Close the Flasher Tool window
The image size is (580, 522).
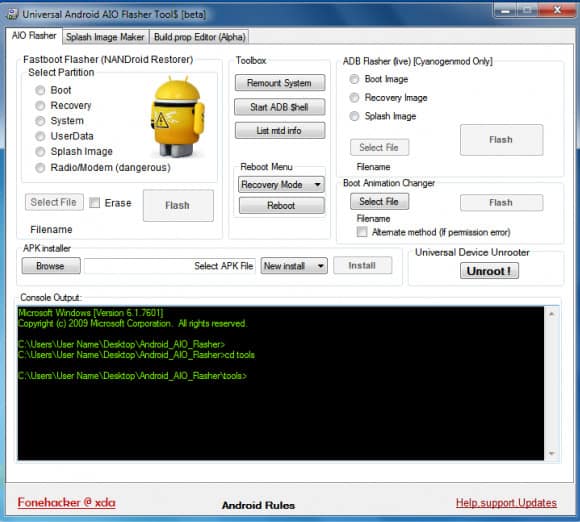point(557,10)
